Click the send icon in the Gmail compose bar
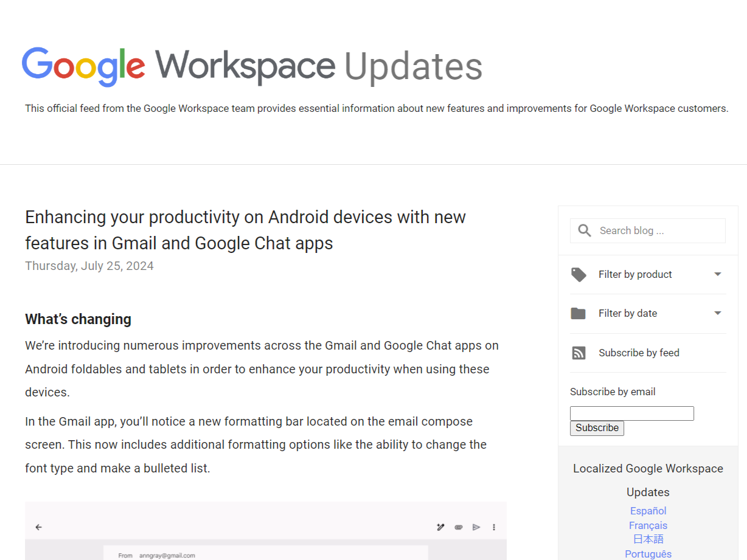This screenshot has width=747, height=560. pyautogui.click(x=476, y=527)
